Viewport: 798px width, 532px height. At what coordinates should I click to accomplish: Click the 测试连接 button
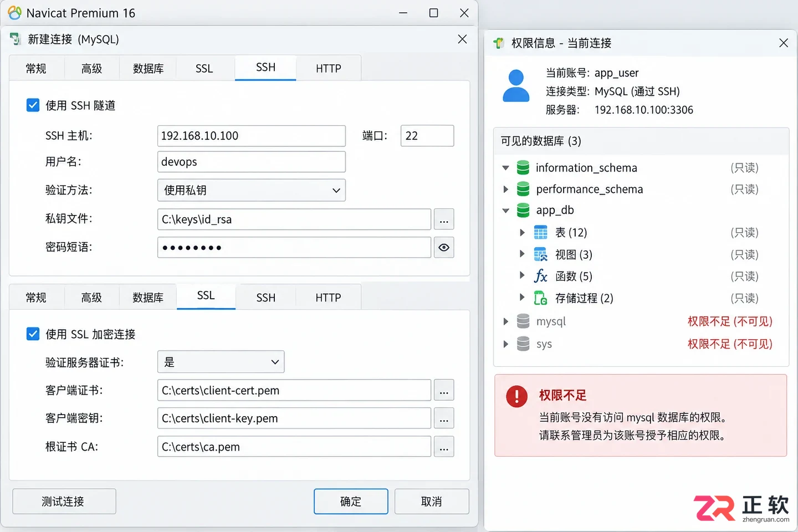click(x=64, y=502)
